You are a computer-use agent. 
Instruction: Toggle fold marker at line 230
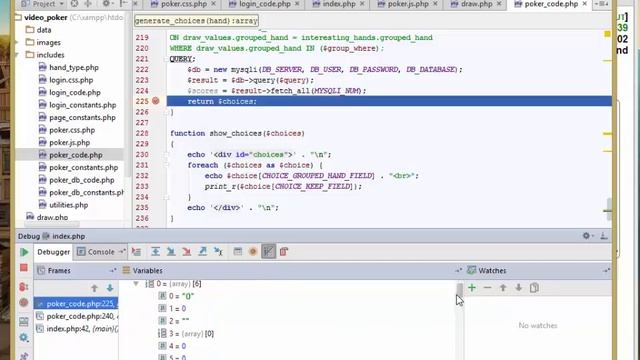tap(166, 155)
